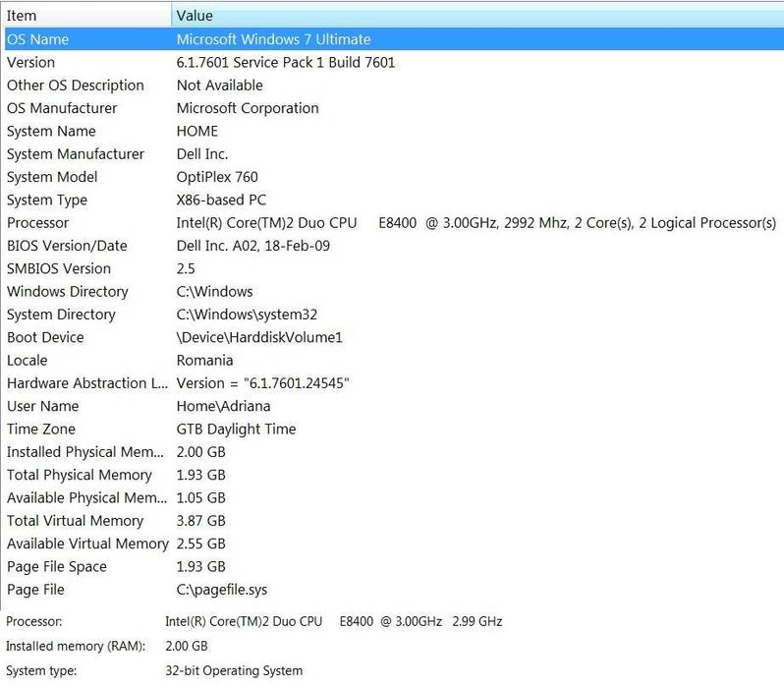Click the 'Processor:' label in bottom panel
The image size is (784, 688).
pyautogui.click(x=34, y=621)
